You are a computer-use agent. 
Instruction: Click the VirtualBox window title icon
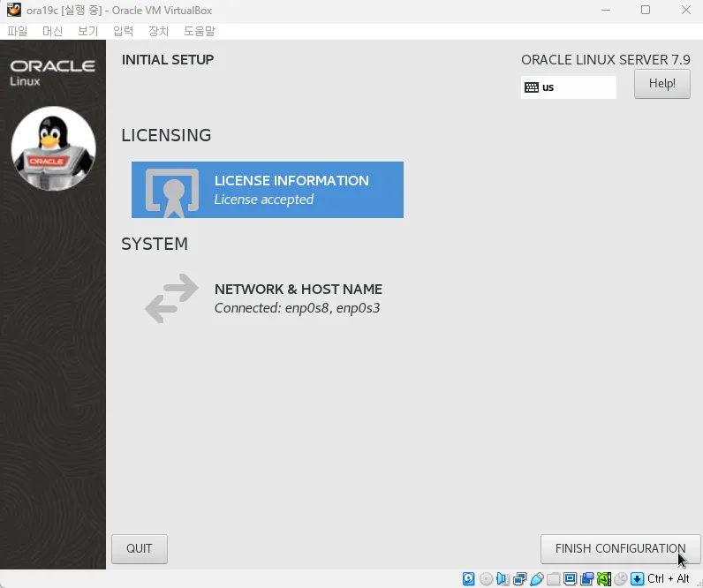coord(14,10)
